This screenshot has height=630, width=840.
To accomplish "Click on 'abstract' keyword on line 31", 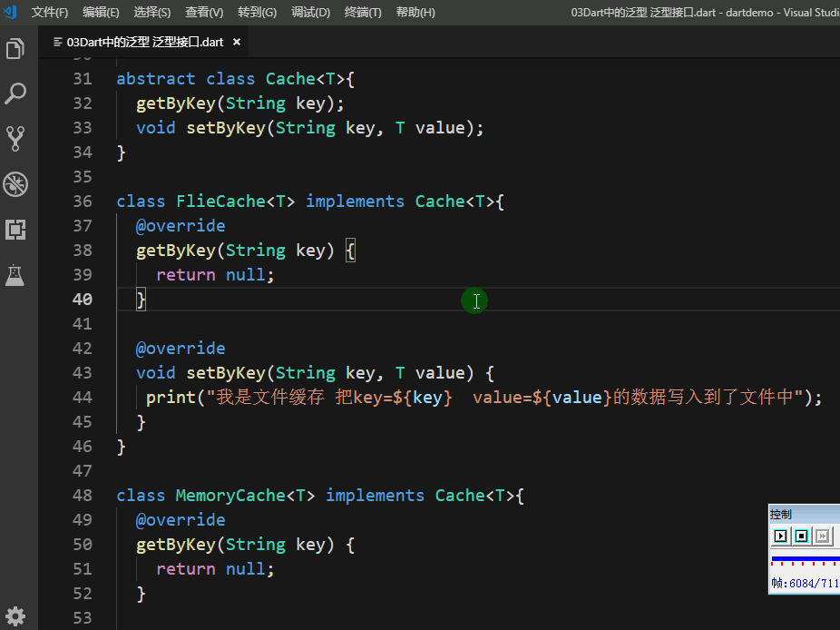I will [x=156, y=79].
